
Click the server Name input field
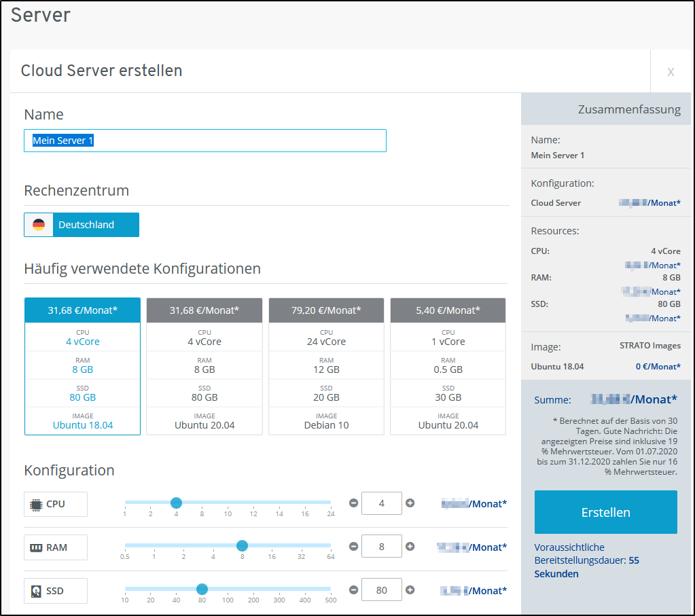204,141
